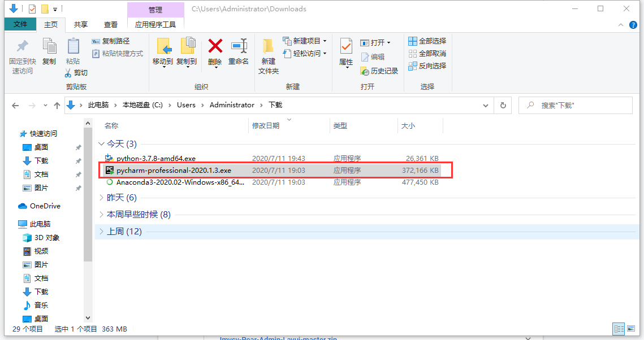Viewport: 644px width, 340px height.
Task: Click the Forward navigation arrow
Action: 32,106
